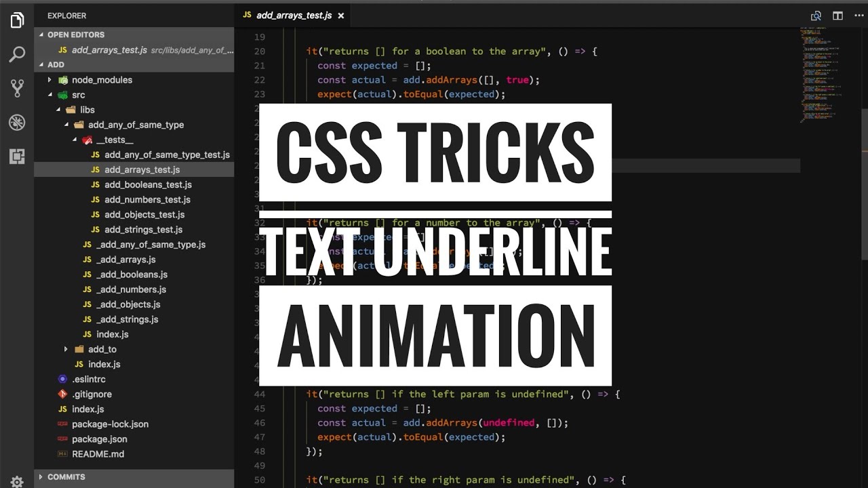The width and height of the screenshot is (868, 488).
Task: Close the add_arrays_test.js editor tab
Action: coord(340,16)
